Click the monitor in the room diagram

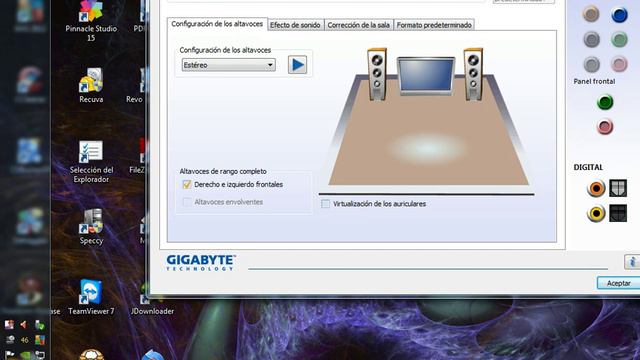426,76
